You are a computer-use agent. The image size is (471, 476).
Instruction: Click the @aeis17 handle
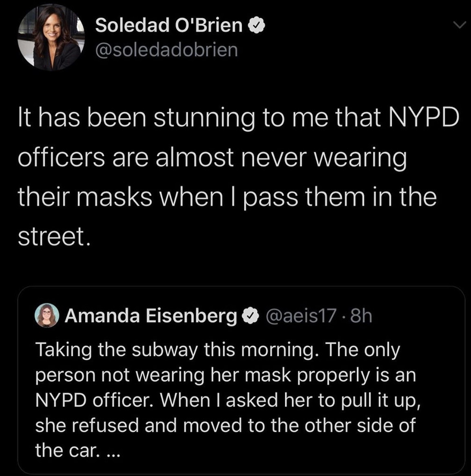tap(301, 315)
